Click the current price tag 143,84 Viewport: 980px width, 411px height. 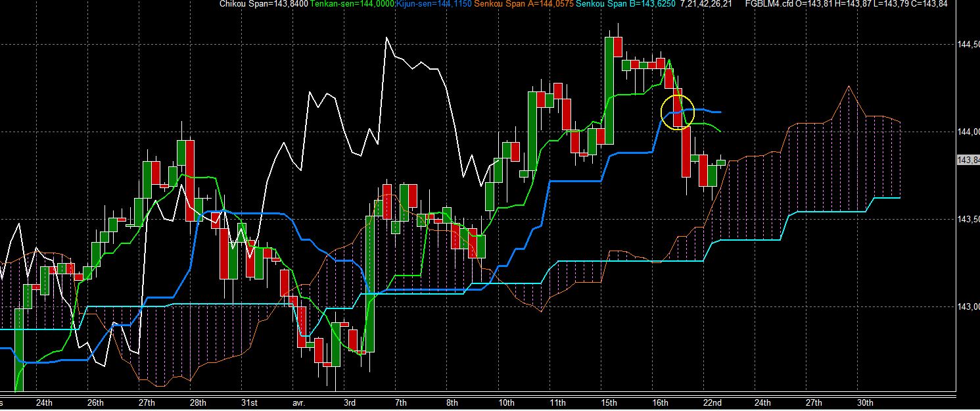968,160
